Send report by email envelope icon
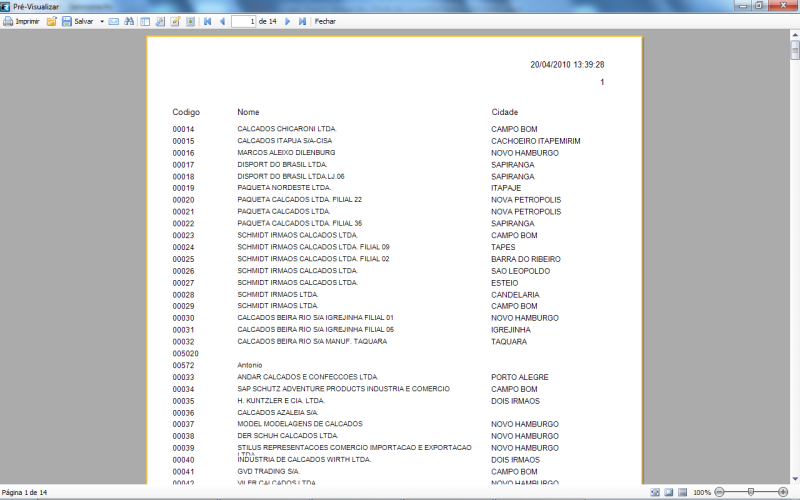Viewport: 800px width, 500px height. [x=114, y=21]
